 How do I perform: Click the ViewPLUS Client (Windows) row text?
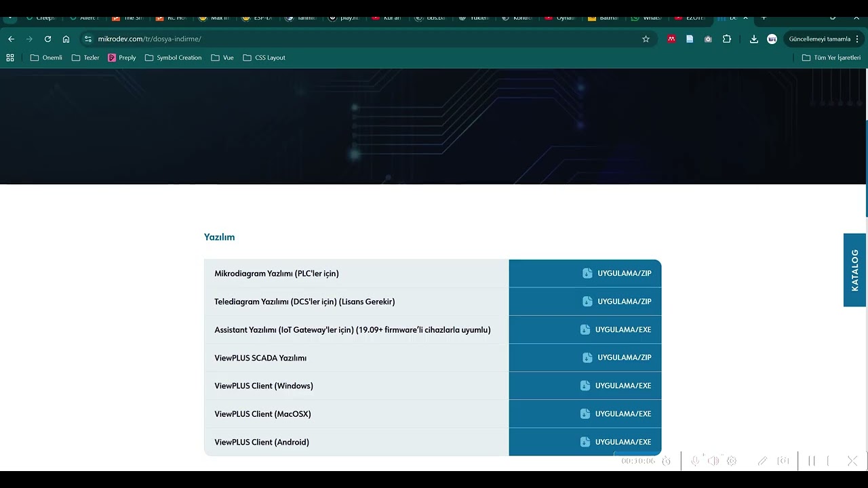pyautogui.click(x=264, y=386)
